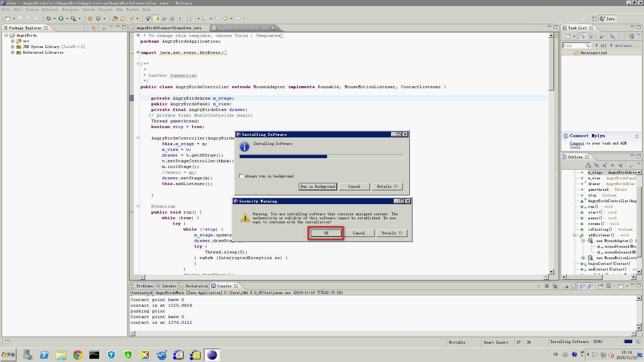Image resolution: width=644 pixels, height=362 pixels.
Task: Open the command prompt from the taskbar
Action: coord(94,355)
